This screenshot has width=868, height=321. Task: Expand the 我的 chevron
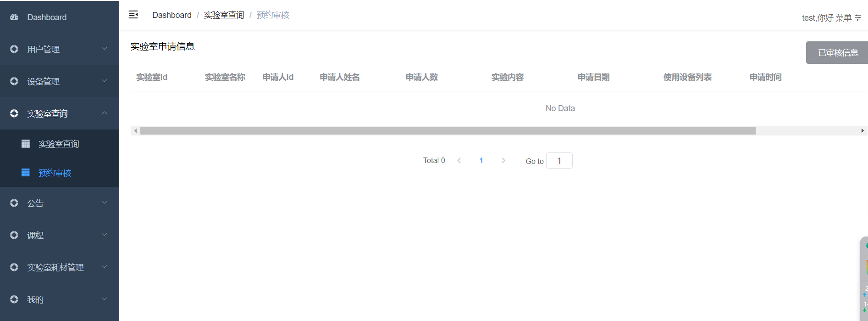click(x=104, y=299)
